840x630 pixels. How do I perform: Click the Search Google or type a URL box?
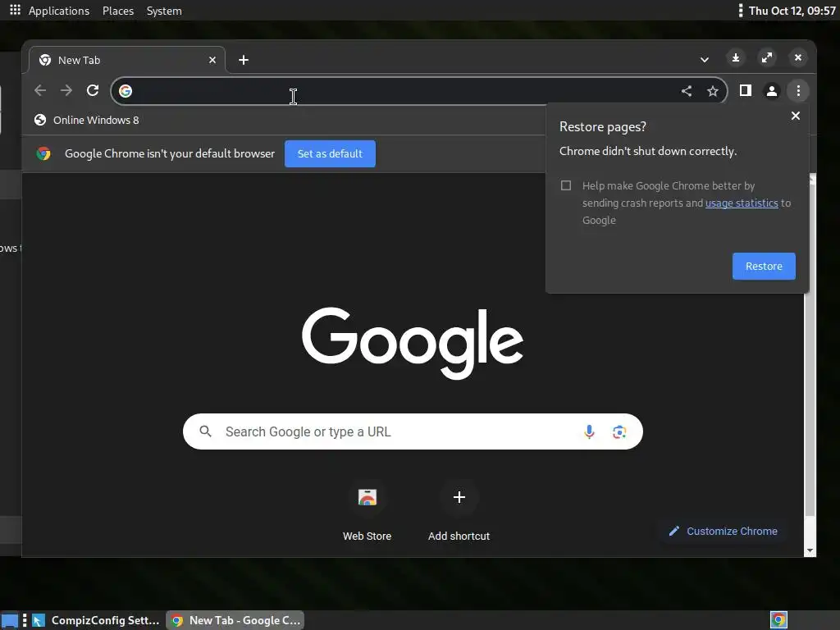(413, 431)
